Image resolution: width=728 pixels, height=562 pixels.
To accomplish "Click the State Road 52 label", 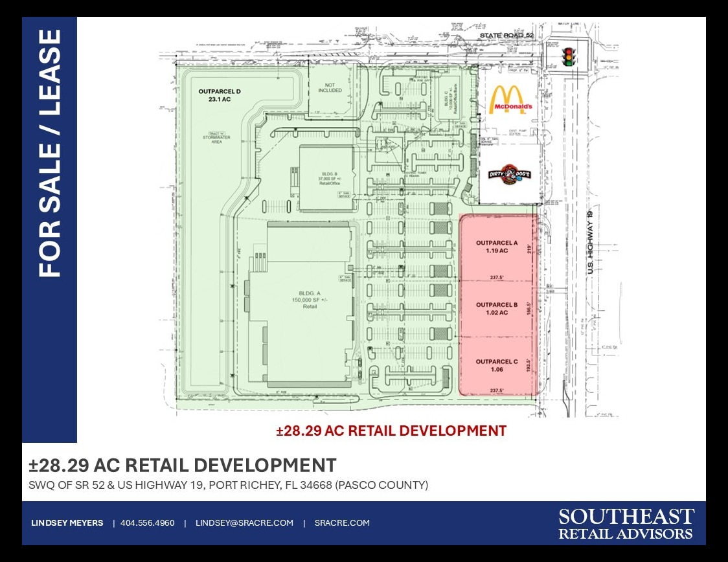I will tap(507, 35).
